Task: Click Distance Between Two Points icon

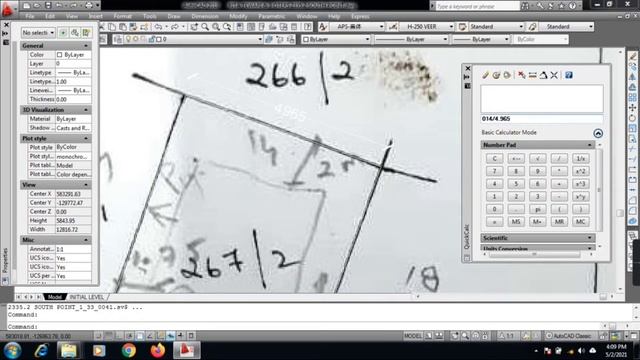Action: (532, 75)
